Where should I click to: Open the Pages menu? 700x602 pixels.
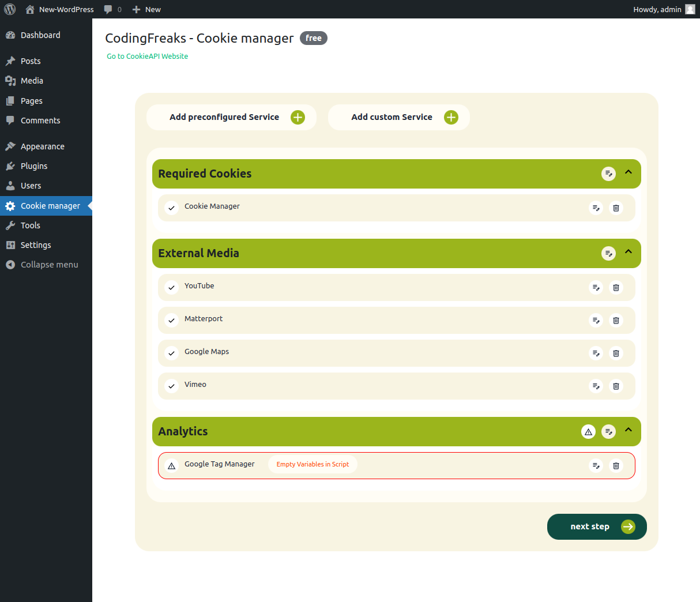(x=46, y=101)
